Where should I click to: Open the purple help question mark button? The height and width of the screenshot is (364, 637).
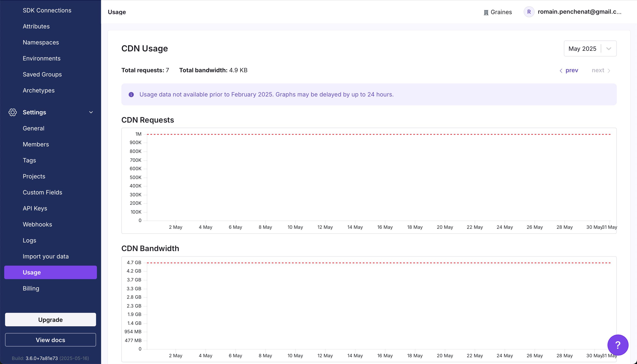[x=618, y=345]
